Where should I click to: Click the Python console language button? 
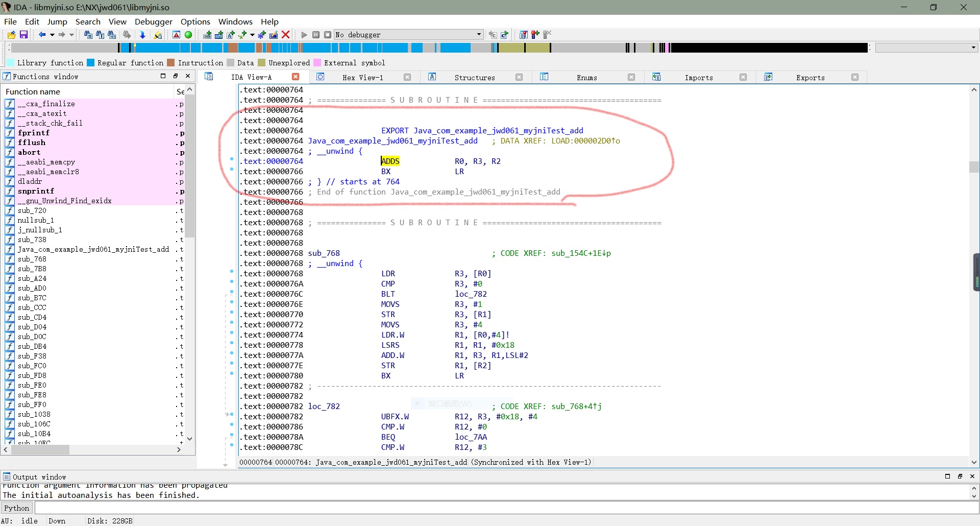(17, 508)
